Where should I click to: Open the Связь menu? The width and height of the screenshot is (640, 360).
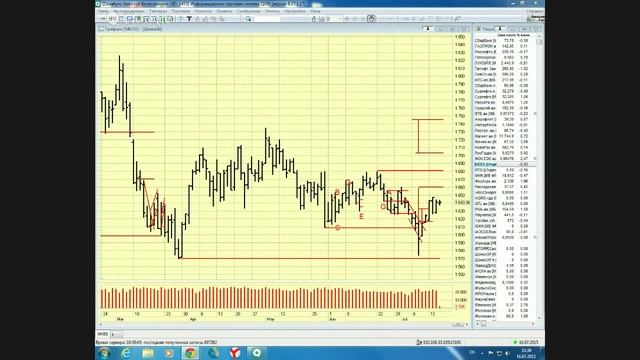click(103, 11)
